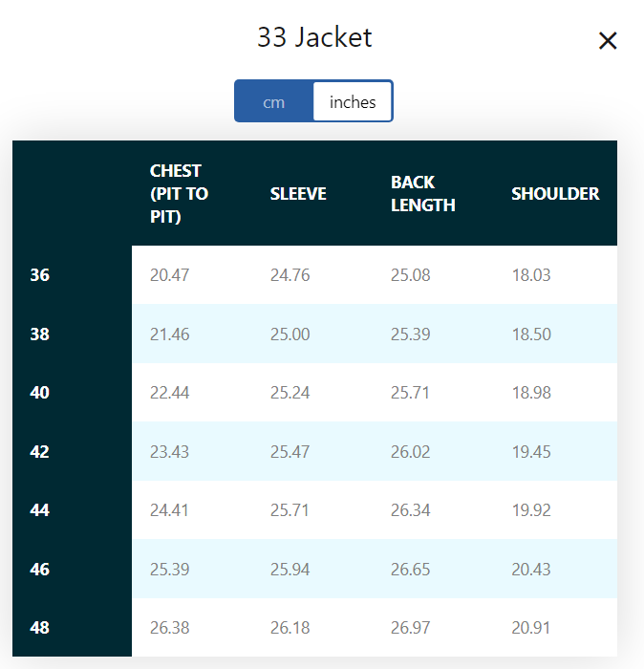
Task: Click the 25.94 sleeve value for size 46
Action: 290,570
